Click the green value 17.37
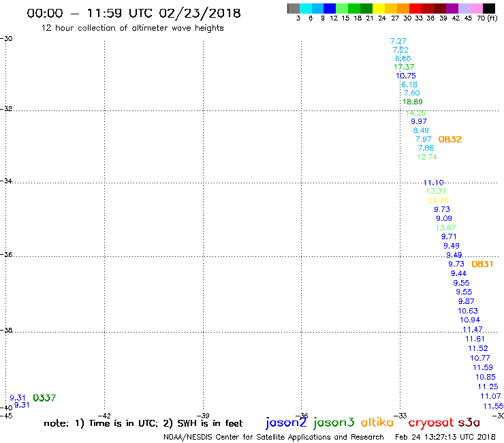 (404, 67)
